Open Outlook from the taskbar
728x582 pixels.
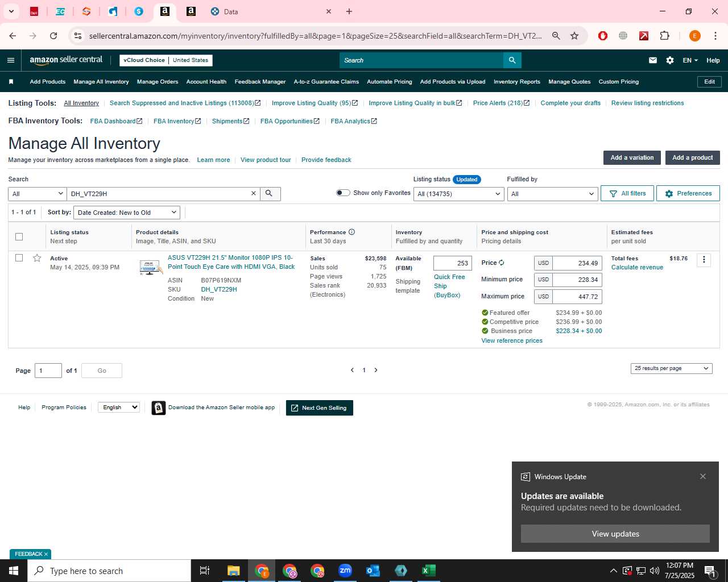pos(373,571)
